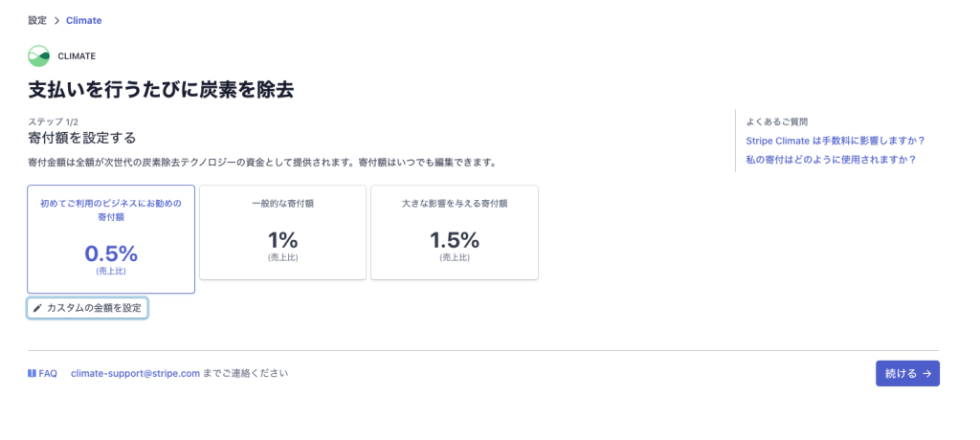Click the green Climate logo icon

(38, 55)
